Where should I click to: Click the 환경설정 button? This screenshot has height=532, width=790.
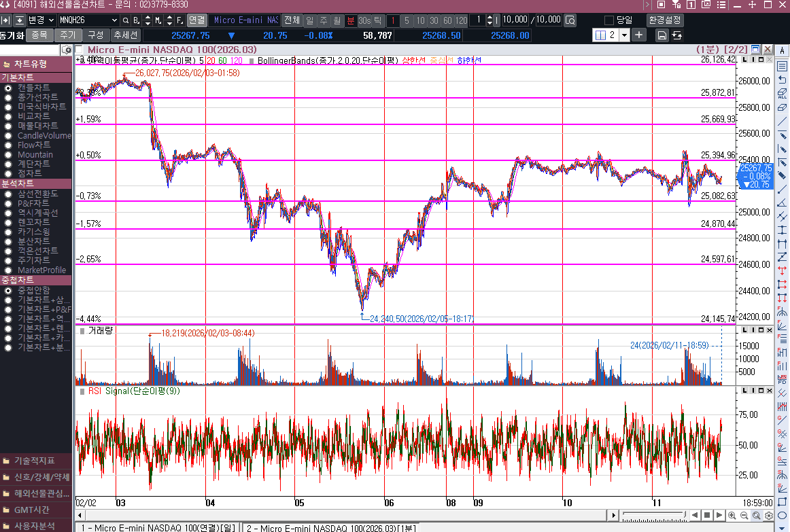(665, 20)
